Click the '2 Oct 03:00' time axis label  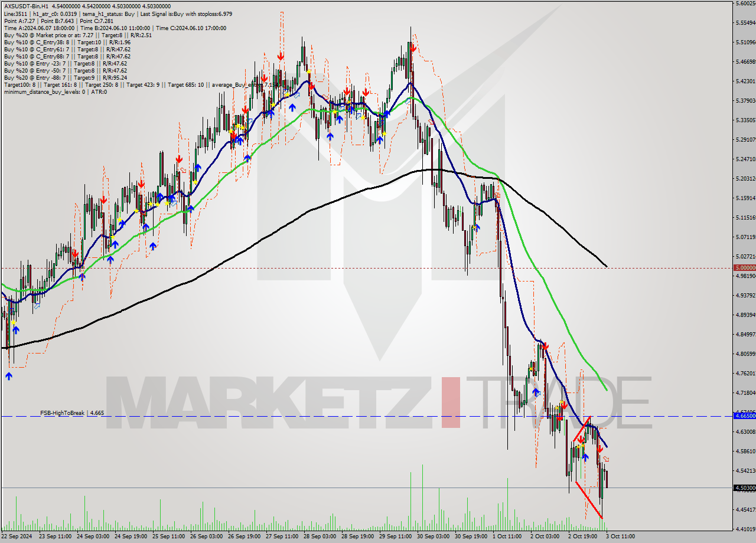pyautogui.click(x=545, y=537)
